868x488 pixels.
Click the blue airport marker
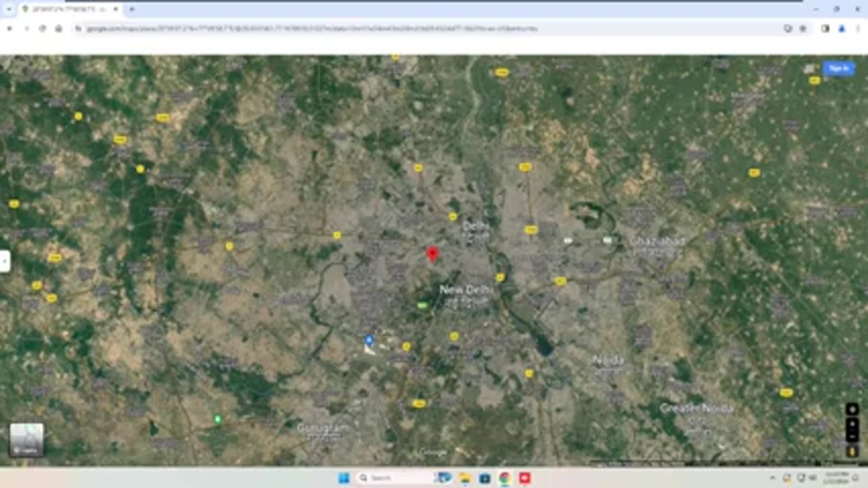point(369,340)
